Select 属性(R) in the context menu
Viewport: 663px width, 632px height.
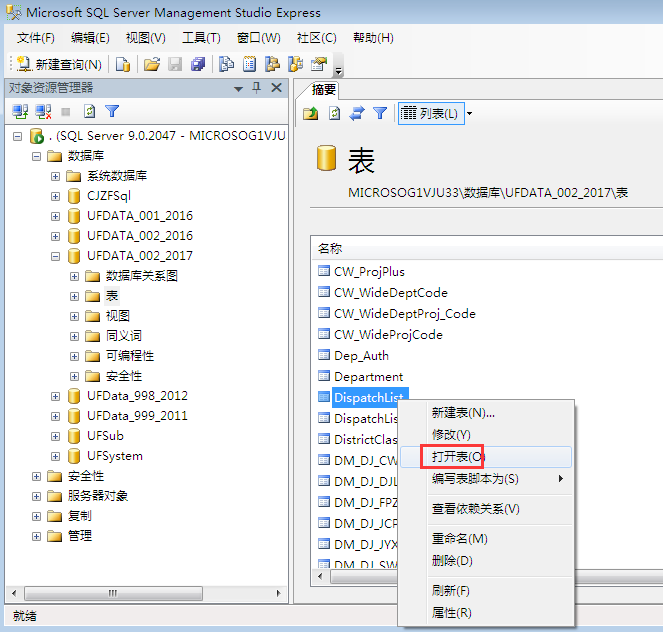[451, 612]
